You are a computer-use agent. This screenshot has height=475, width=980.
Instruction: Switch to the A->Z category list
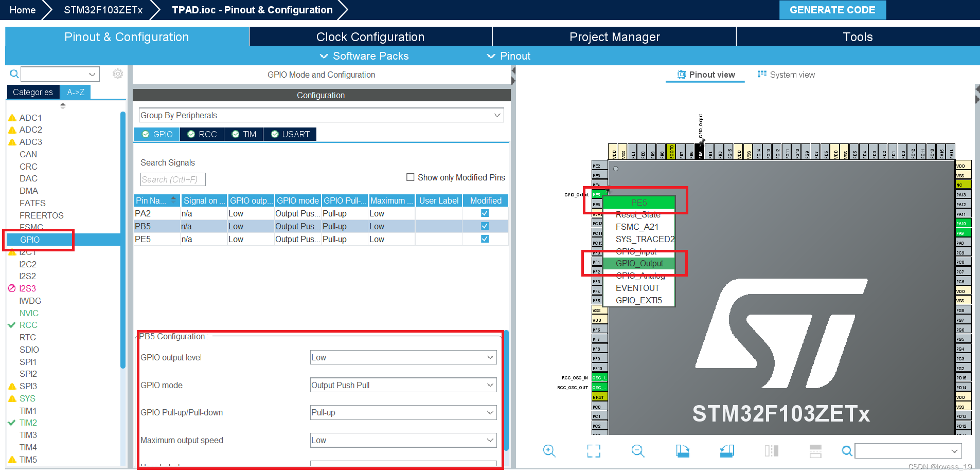(76, 92)
